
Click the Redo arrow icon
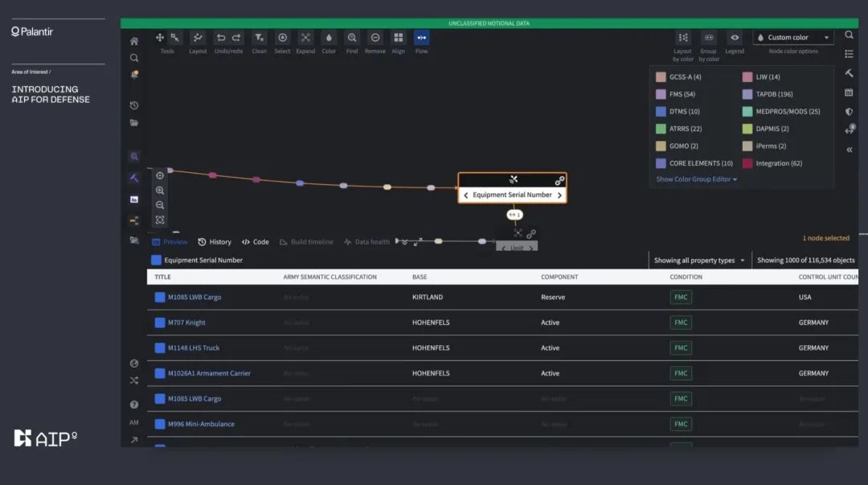236,38
